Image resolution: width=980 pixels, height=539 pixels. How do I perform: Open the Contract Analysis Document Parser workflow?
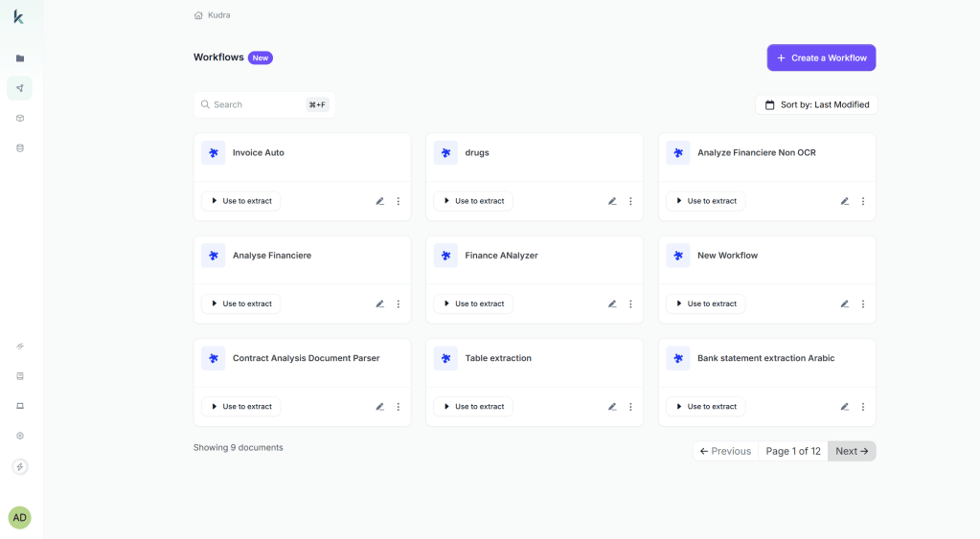[x=306, y=358]
